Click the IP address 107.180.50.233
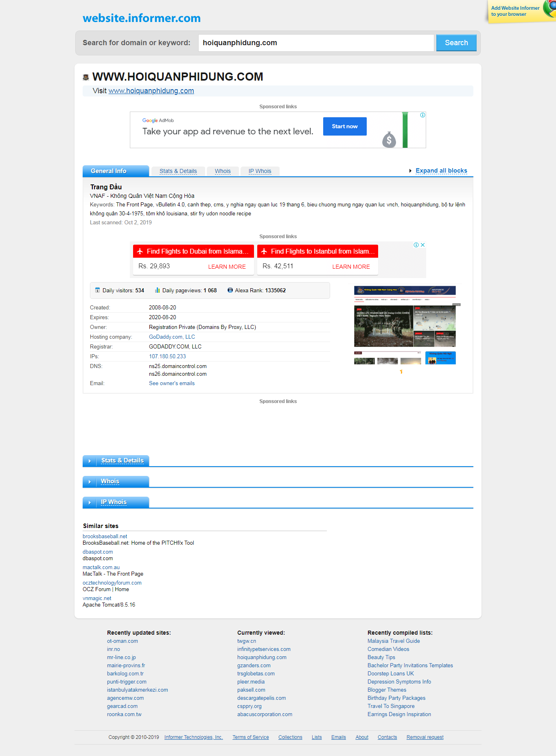 [x=167, y=356]
